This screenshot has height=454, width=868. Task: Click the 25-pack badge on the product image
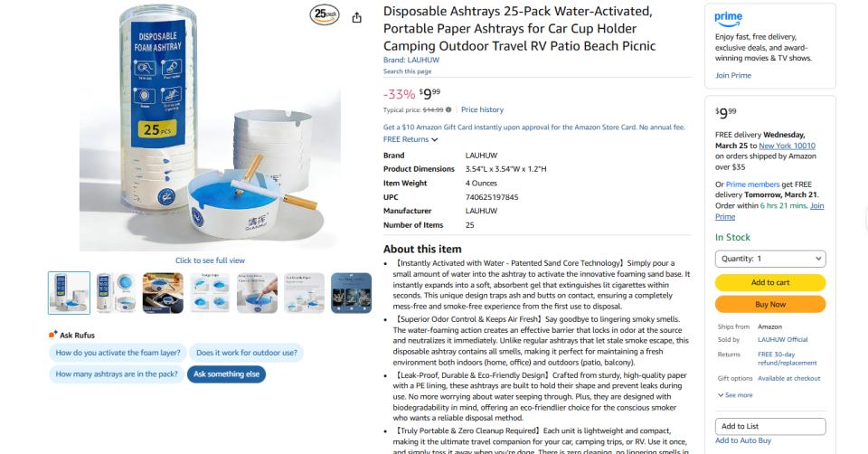[x=325, y=14]
